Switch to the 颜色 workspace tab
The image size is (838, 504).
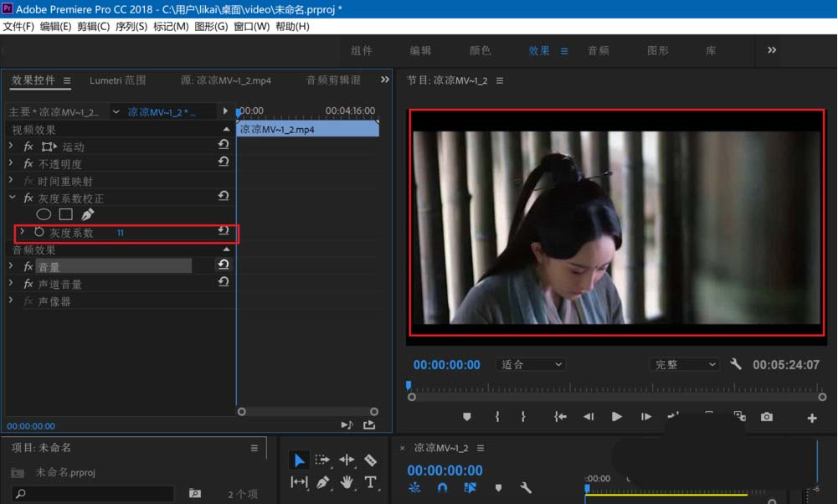[479, 50]
